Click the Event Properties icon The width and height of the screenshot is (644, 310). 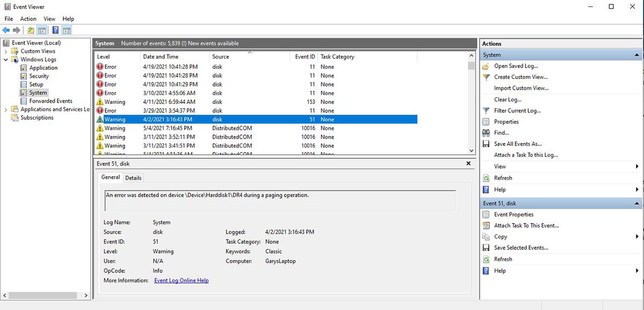coord(486,214)
